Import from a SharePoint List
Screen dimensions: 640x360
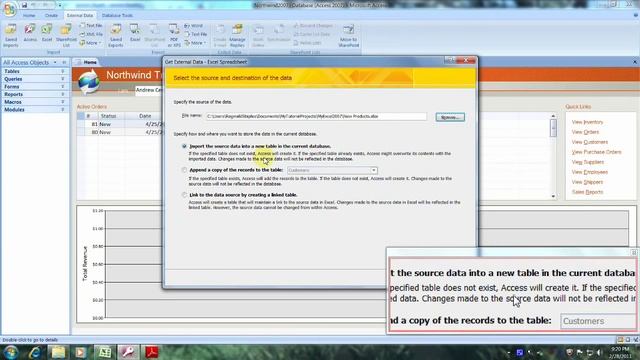point(66,36)
